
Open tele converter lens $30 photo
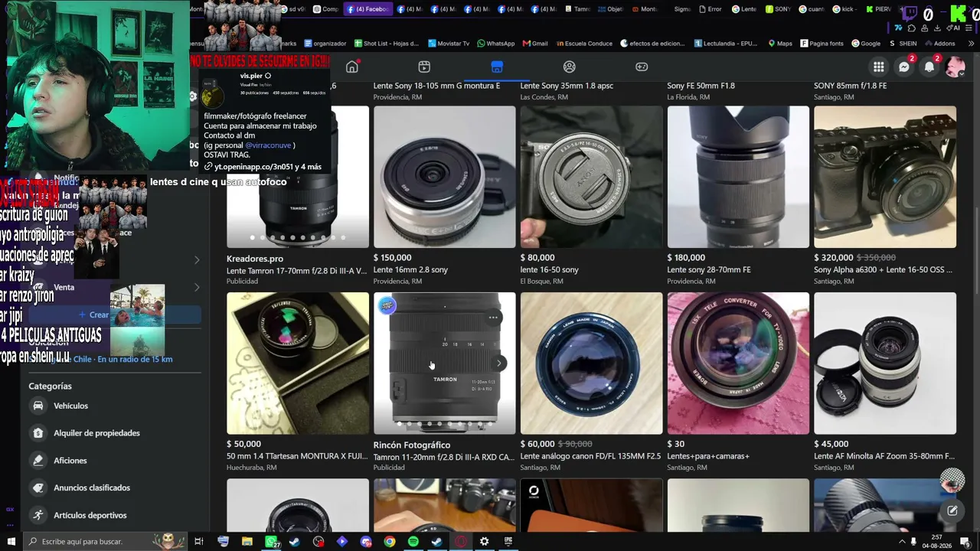coord(738,364)
